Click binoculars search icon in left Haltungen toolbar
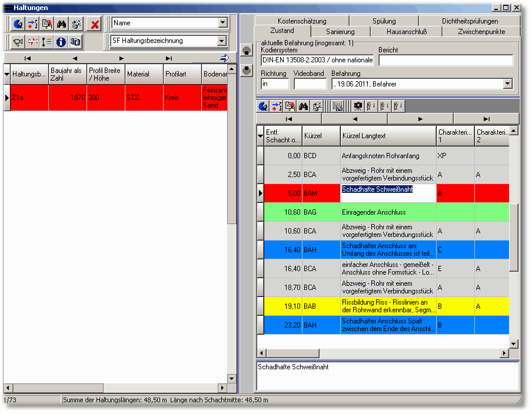The width and height of the screenshot is (532, 414). (x=61, y=24)
